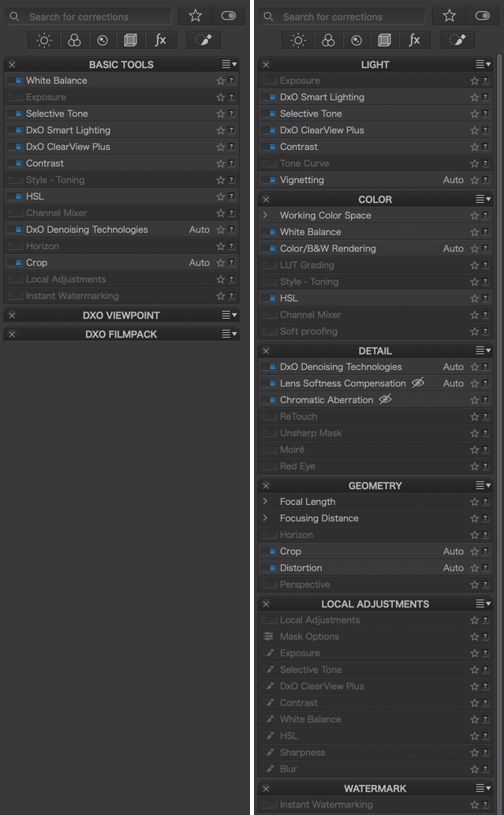504x815 pixels.
Task: Collapse the DXO VIEWPOINT palette header
Action: coord(121,315)
